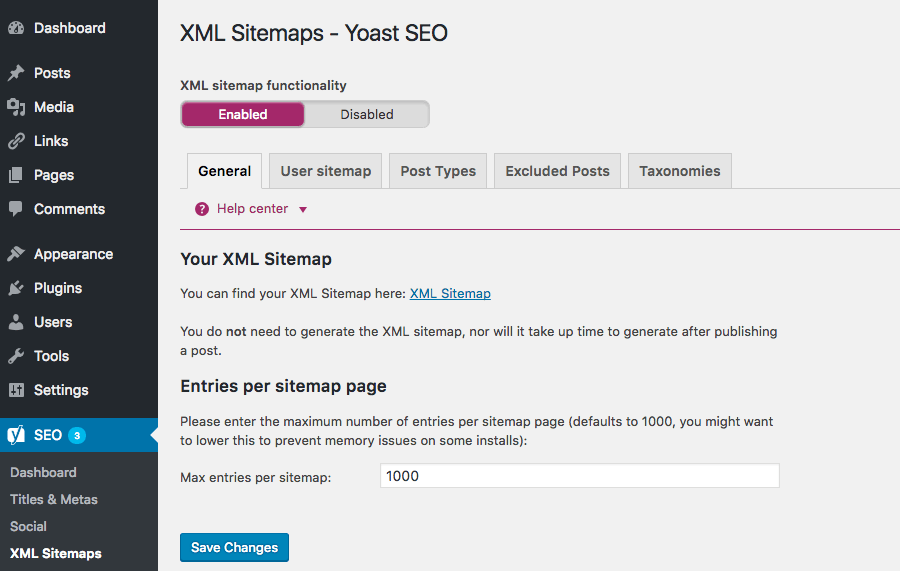The height and width of the screenshot is (571, 900).
Task: Click the Help center question mark icon
Action: click(202, 209)
